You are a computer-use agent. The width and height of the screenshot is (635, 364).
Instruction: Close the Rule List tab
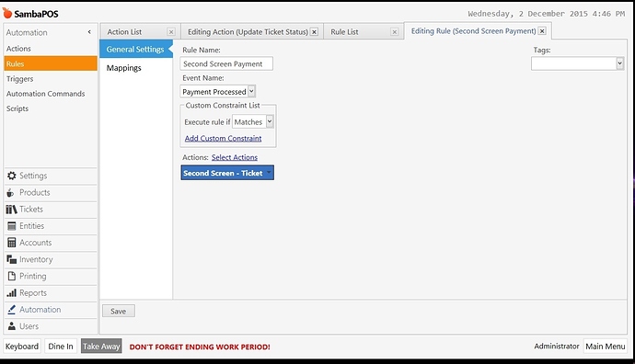pos(395,32)
